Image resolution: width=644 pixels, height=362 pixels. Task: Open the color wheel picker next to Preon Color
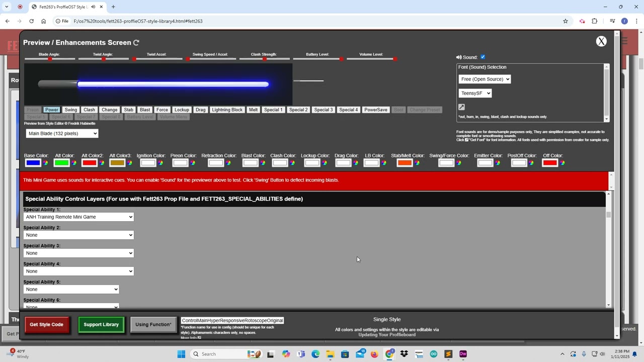point(193,163)
